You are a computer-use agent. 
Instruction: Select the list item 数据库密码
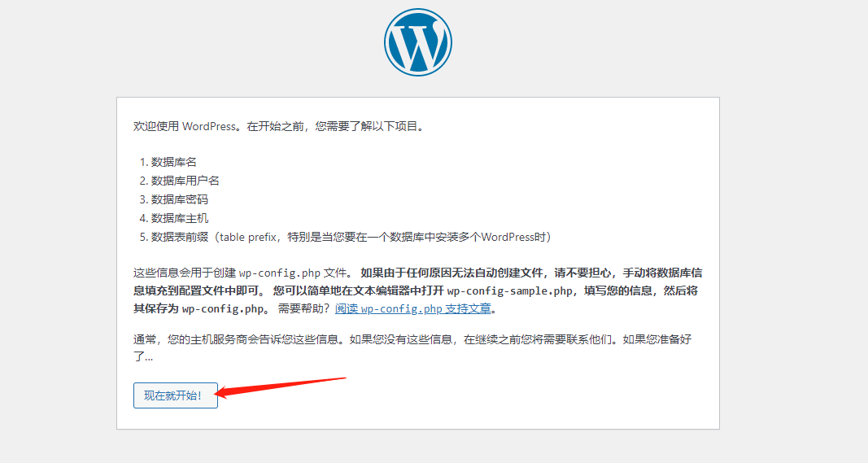click(179, 199)
